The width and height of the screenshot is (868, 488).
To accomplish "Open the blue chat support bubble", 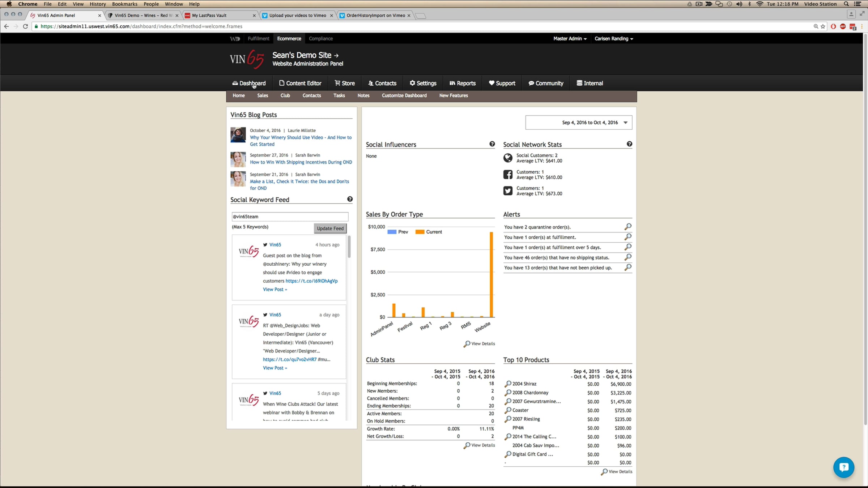I will click(x=843, y=467).
